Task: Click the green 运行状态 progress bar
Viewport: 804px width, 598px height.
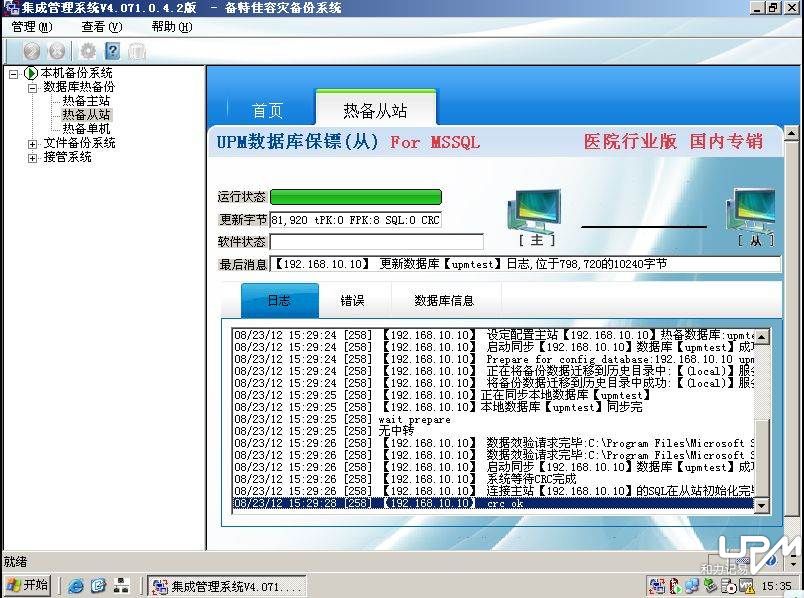Action: 356,197
